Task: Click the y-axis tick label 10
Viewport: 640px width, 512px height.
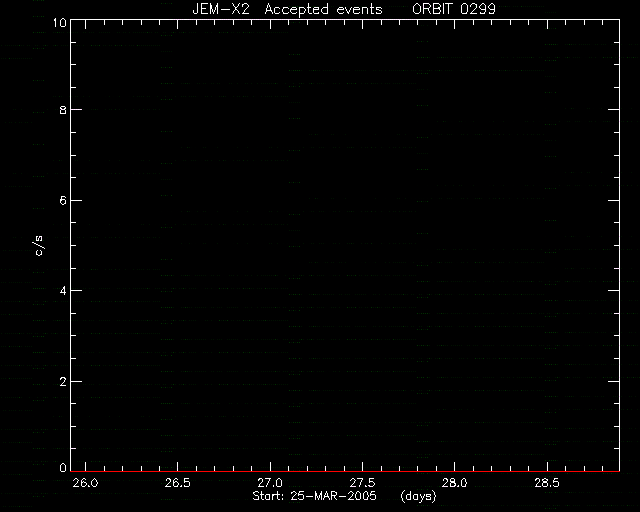Action: [x=59, y=22]
